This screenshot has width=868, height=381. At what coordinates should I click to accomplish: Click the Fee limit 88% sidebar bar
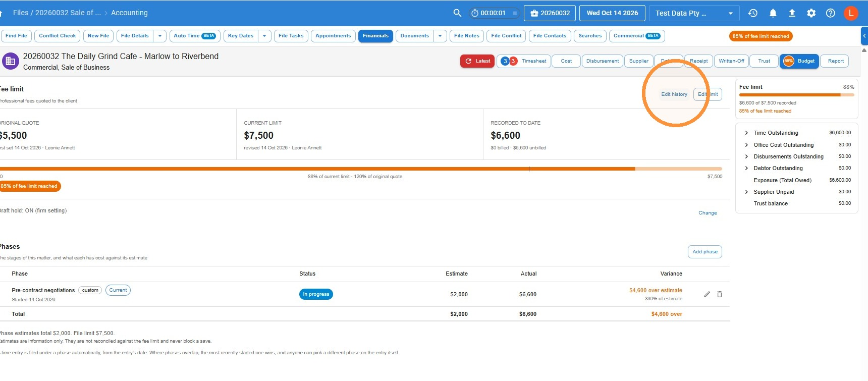[x=797, y=95]
